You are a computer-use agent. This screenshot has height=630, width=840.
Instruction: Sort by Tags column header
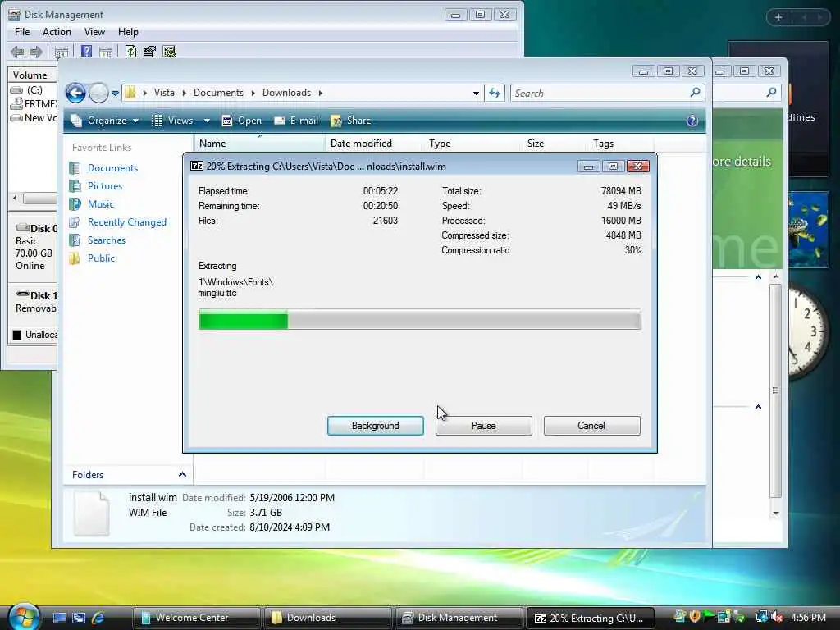620,143
